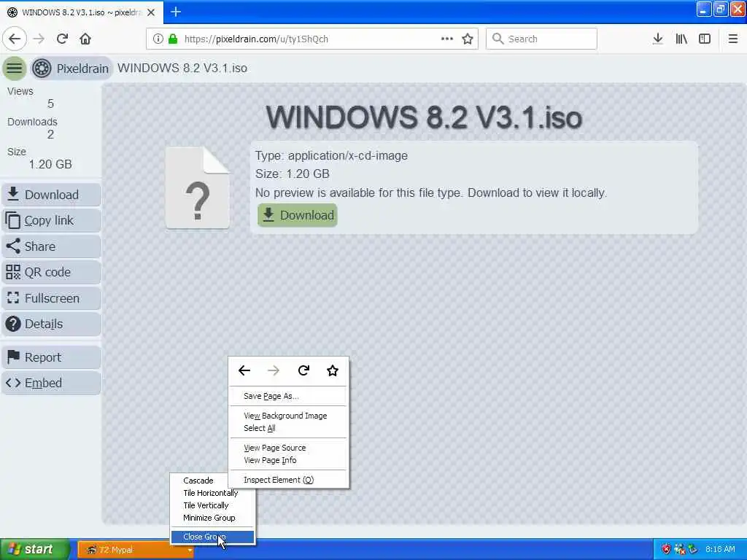Choose Inspect Element from context menu
Viewport: 747px width, 560px height.
pyautogui.click(x=288, y=480)
